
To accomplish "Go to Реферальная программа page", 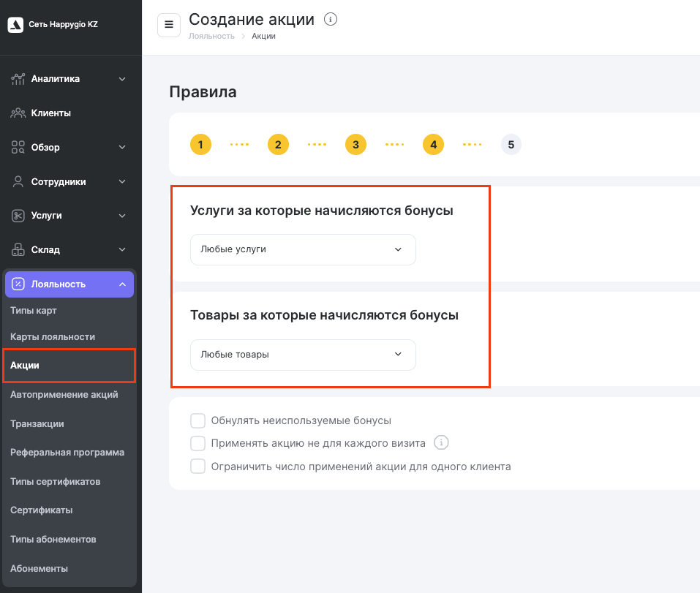I will [67, 453].
